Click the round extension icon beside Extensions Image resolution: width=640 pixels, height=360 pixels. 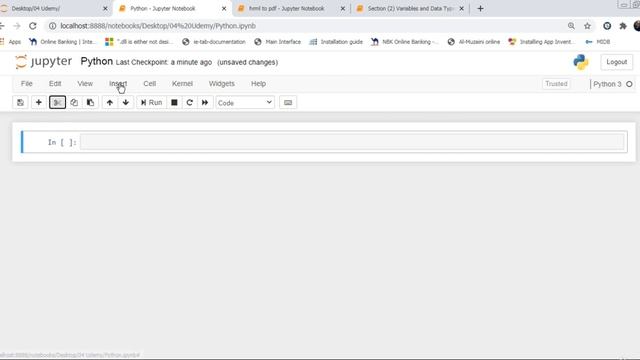tap(607, 26)
